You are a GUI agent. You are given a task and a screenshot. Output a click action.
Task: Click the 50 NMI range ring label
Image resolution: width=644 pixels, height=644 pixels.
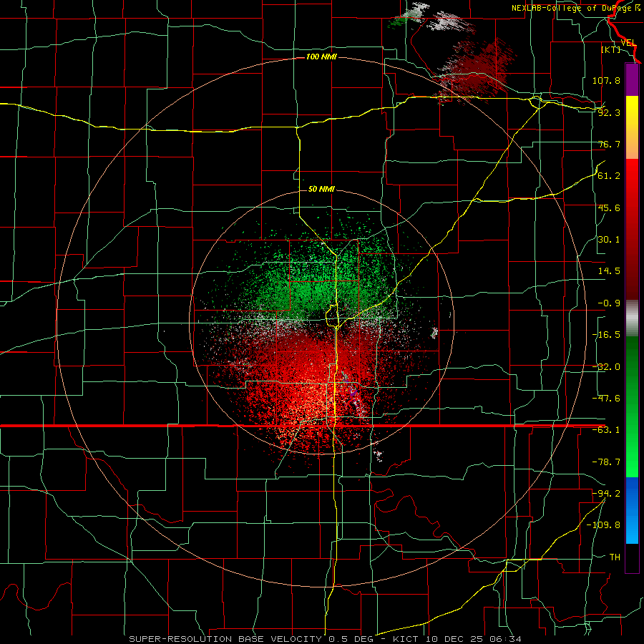click(x=321, y=189)
